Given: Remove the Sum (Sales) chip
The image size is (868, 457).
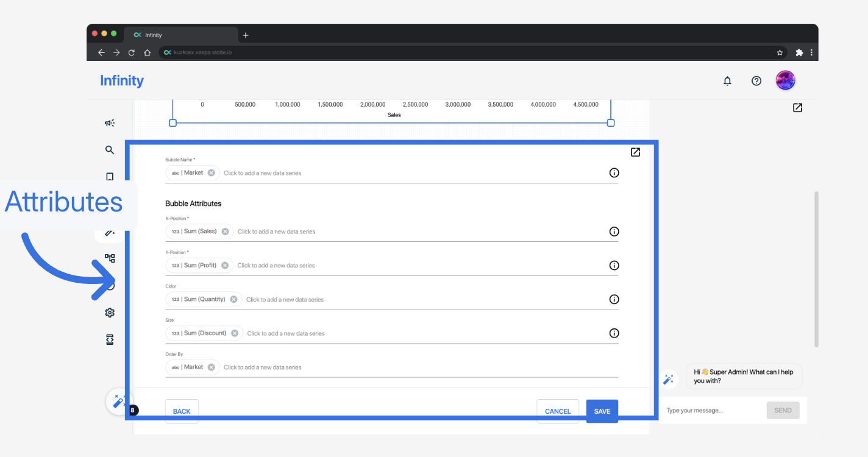Looking at the screenshot, I should click(225, 232).
